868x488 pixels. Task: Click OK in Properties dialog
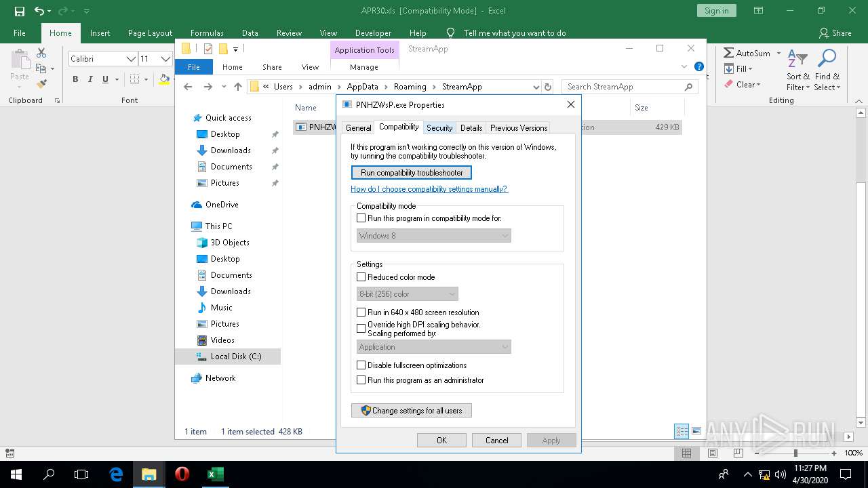tap(441, 441)
